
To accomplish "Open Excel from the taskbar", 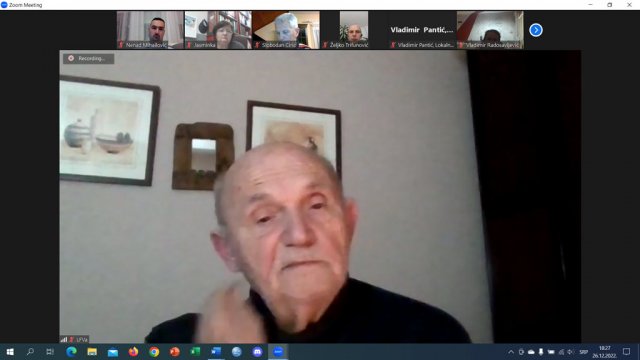I will click(196, 351).
